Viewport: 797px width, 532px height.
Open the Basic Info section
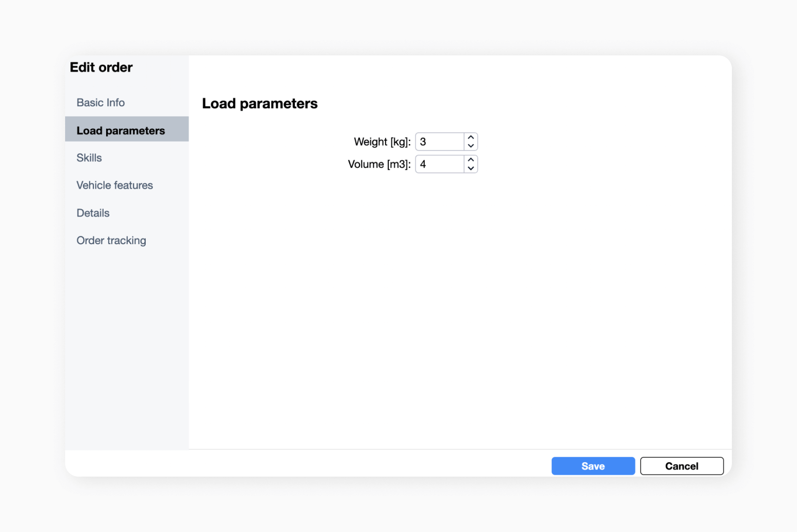tap(101, 103)
